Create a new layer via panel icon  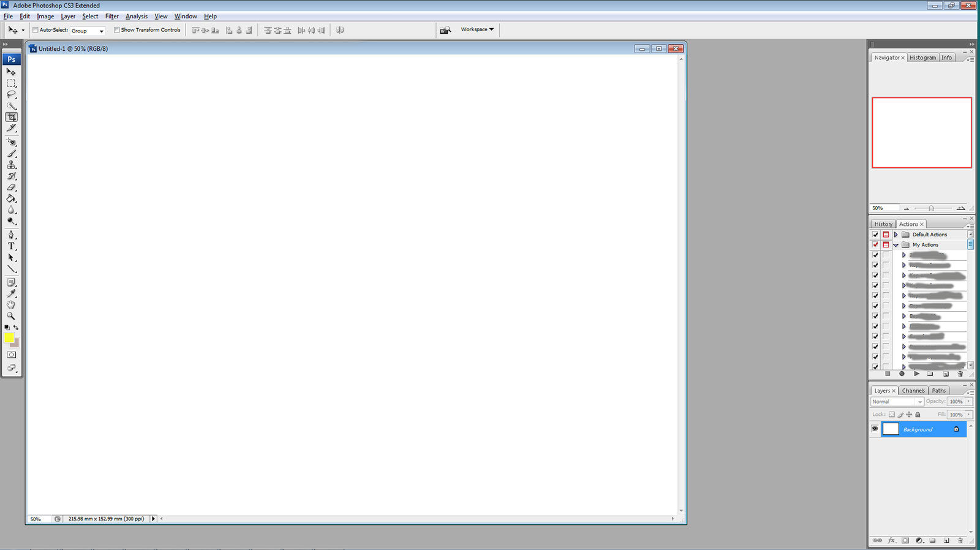click(946, 541)
